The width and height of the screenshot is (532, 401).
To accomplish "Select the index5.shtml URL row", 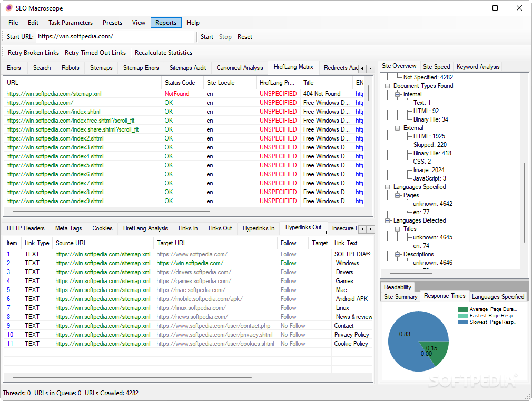I will (55, 165).
